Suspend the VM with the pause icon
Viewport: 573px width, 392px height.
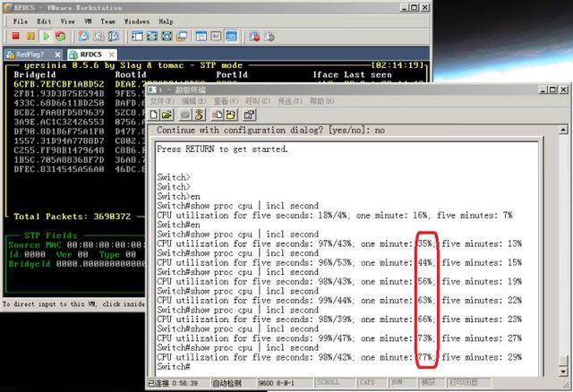30,36
